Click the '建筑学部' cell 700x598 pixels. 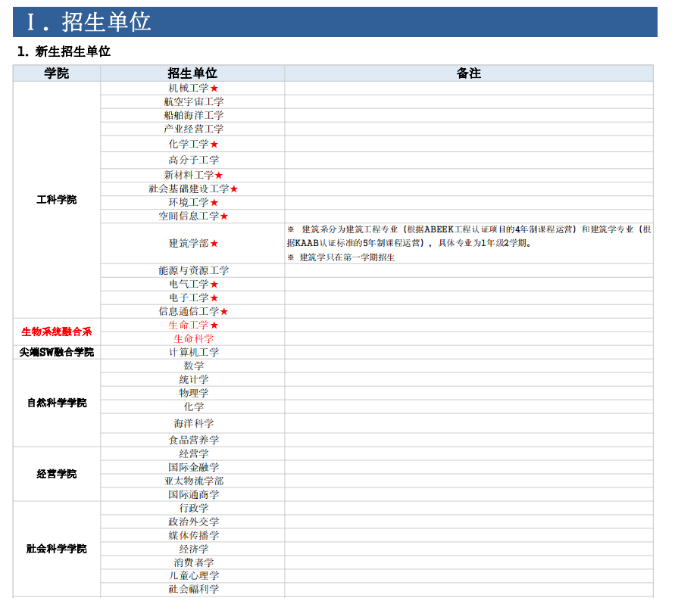point(192,244)
